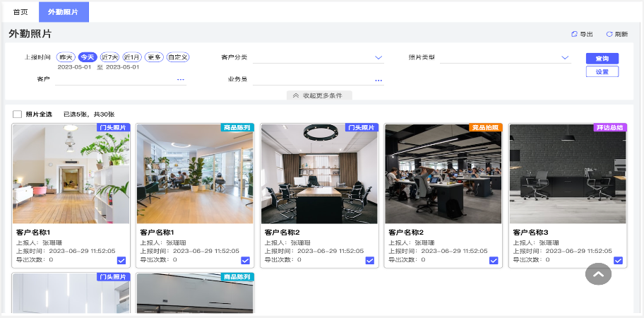Click the 竞品拍照 orange tag
Image resolution: width=644 pixels, height=318 pixels.
[485, 127]
